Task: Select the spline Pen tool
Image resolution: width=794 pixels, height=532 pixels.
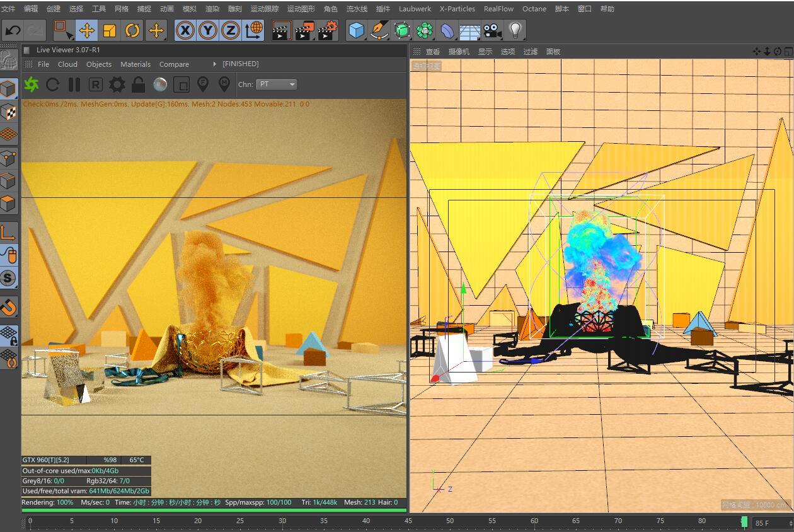Action: [379, 30]
